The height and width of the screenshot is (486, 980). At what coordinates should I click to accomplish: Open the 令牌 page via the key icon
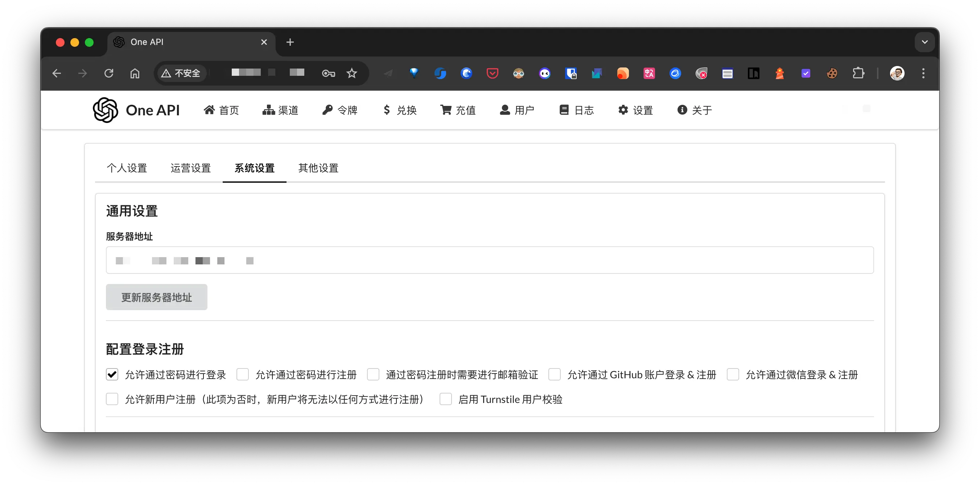pos(340,110)
